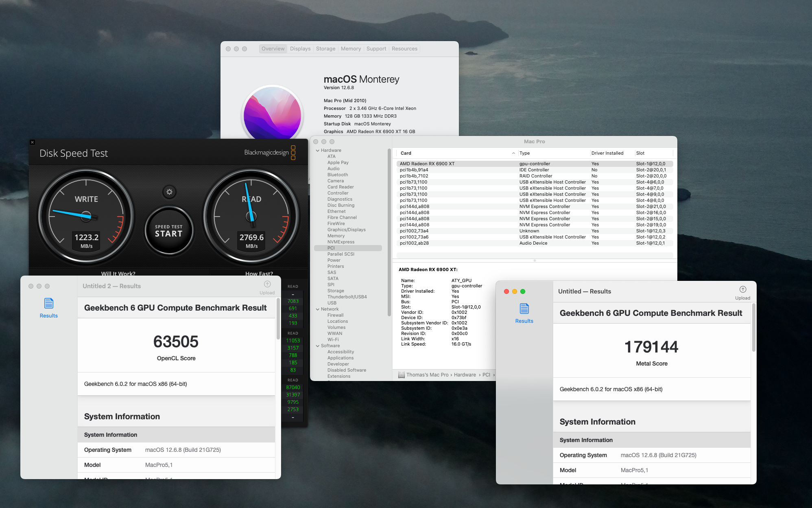The height and width of the screenshot is (508, 812).
Task: Click PCI in the path bar
Action: pos(486,375)
